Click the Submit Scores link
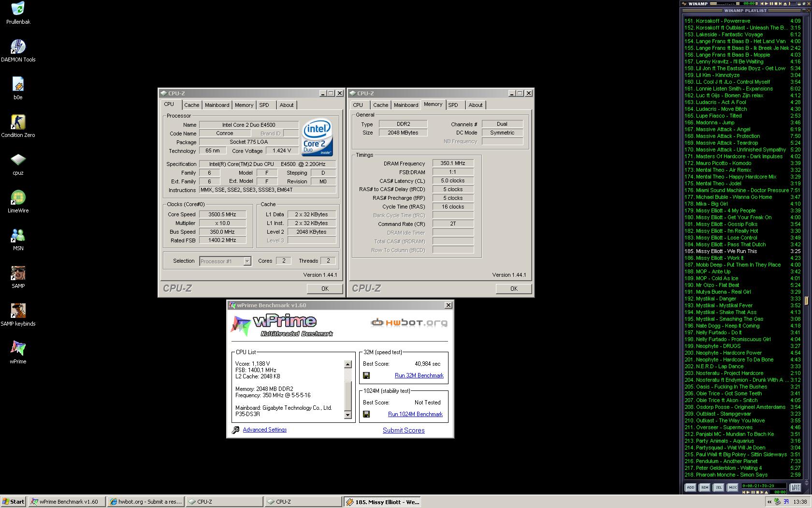Image resolution: width=812 pixels, height=508 pixels. pyautogui.click(x=404, y=431)
